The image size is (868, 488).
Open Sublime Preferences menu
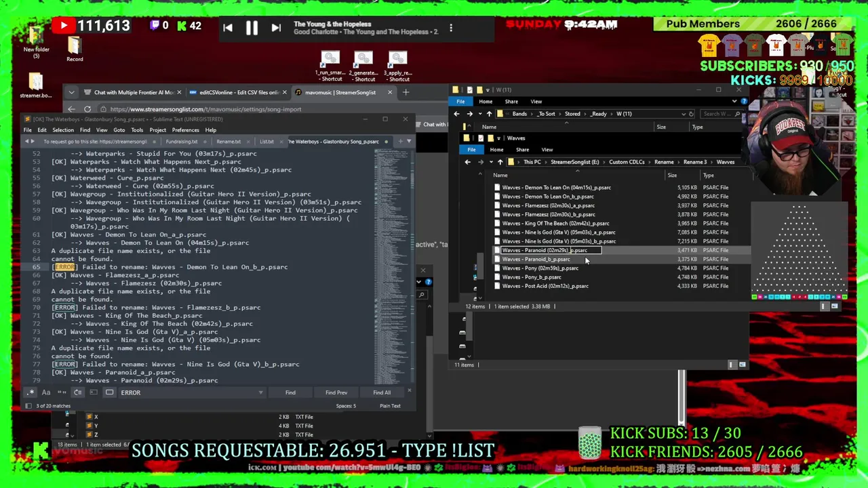[x=185, y=130]
